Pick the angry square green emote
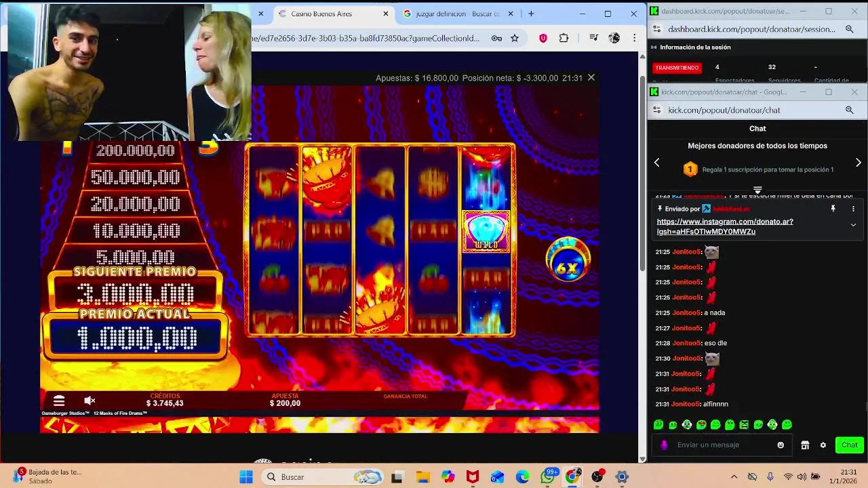Viewport: 868px width, 488px height. click(744, 425)
